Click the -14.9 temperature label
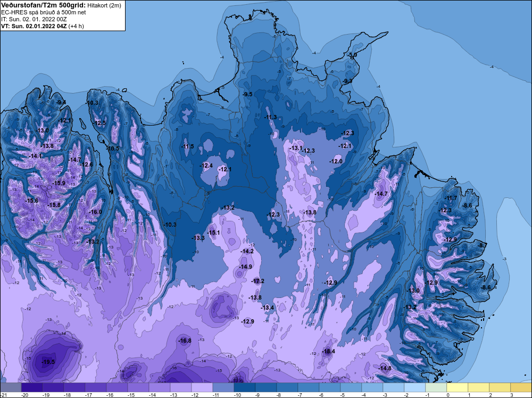The height and width of the screenshot is (398, 532). (245, 267)
